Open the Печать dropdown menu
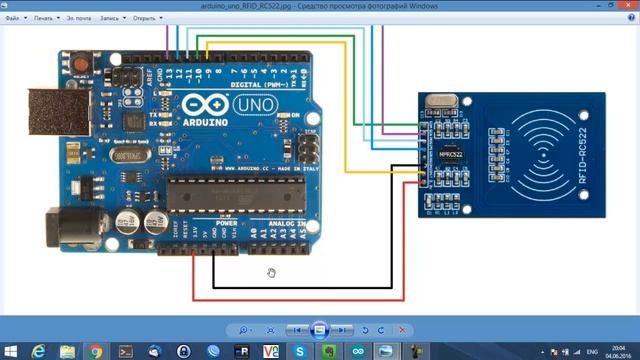The height and width of the screenshot is (360, 640). (47, 18)
